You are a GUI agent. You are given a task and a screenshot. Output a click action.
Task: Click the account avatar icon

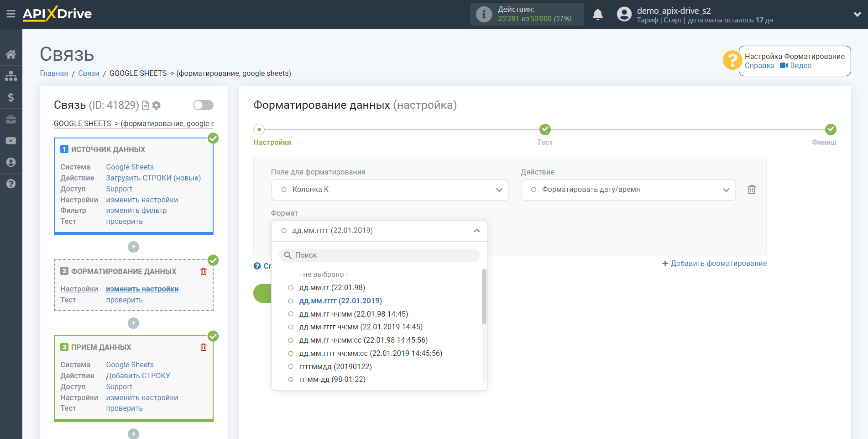pyautogui.click(x=624, y=14)
